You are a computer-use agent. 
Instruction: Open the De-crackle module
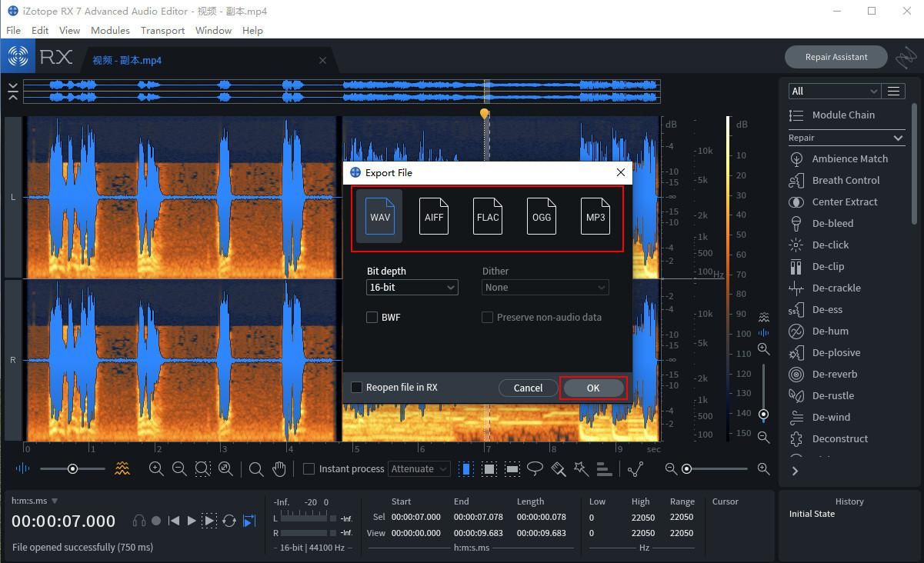(826, 288)
